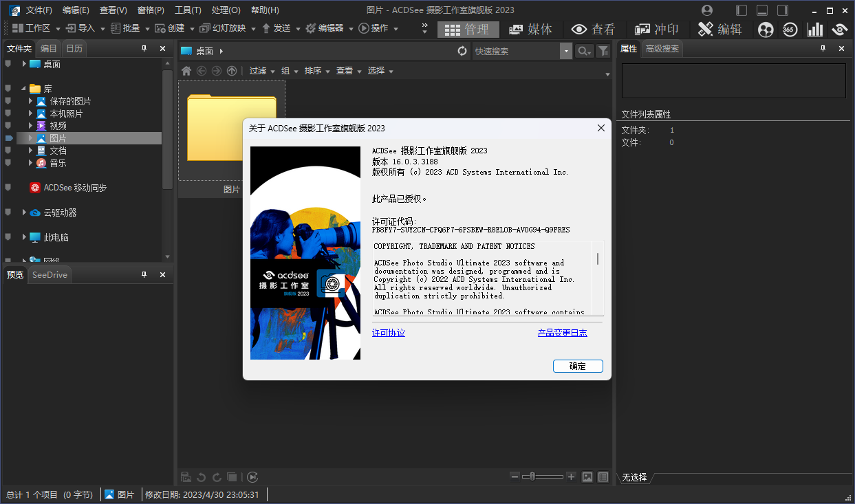
Task: Open the dashboard bar-chart icon
Action: 815,29
